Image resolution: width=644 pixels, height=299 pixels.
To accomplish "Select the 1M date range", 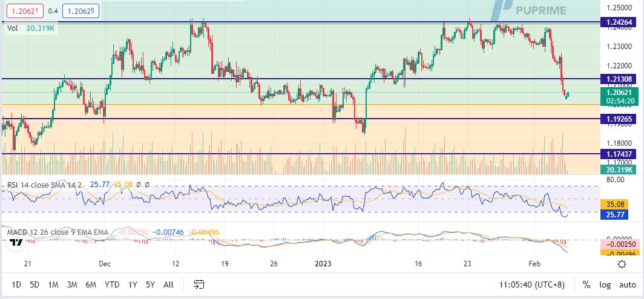I will tap(53, 284).
